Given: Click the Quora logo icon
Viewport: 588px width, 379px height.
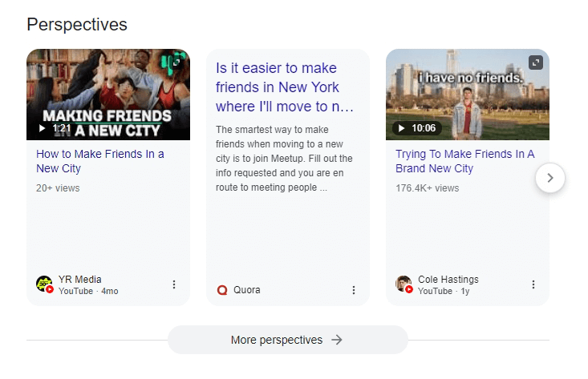Looking at the screenshot, I should 222,290.
